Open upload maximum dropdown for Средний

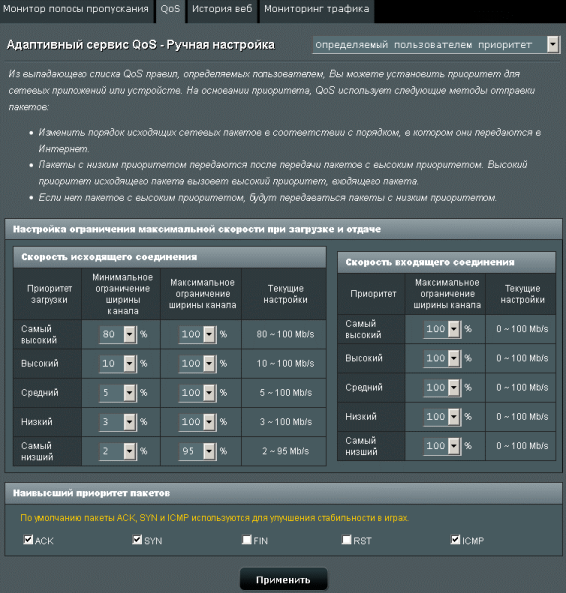(197, 393)
